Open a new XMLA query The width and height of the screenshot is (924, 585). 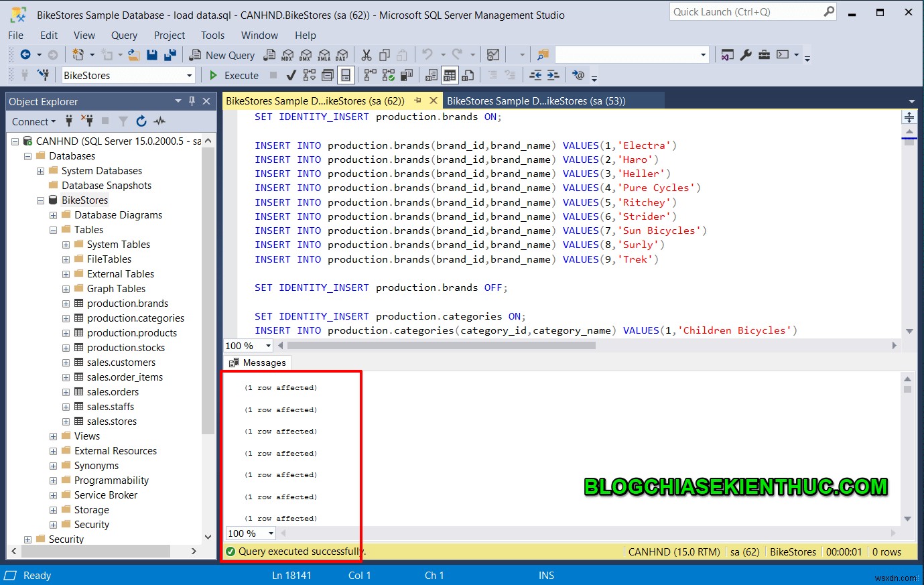[324, 55]
